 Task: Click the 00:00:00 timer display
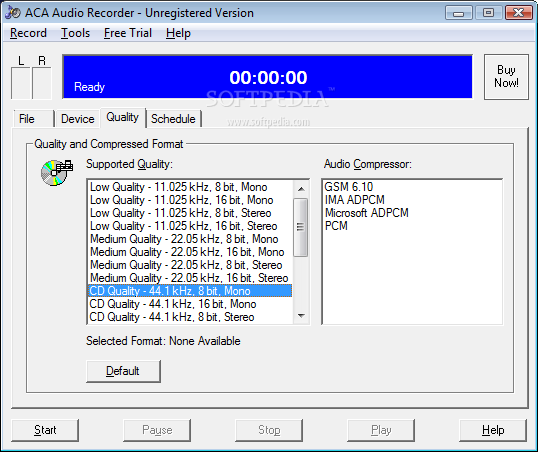coord(268,78)
